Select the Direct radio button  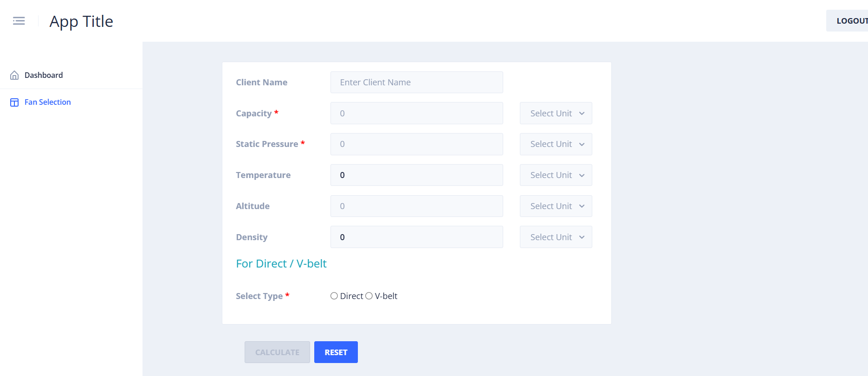click(x=334, y=296)
